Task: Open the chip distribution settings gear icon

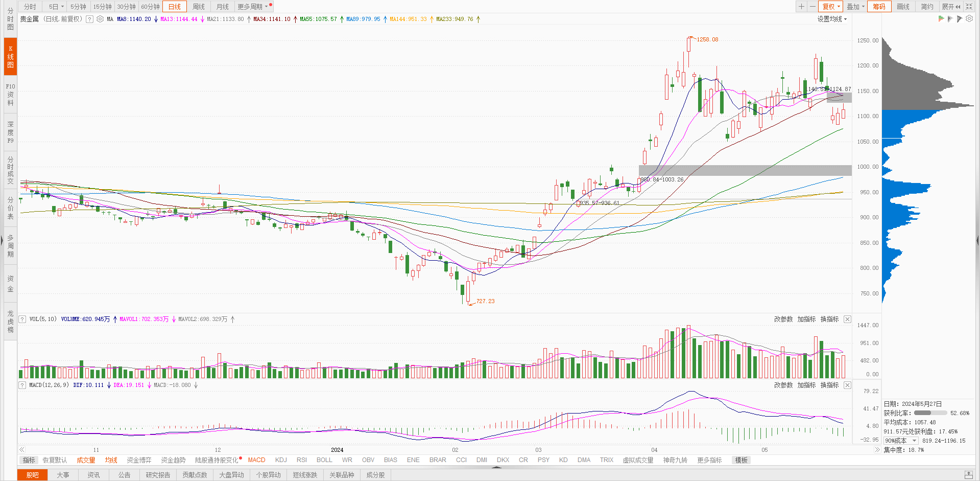Action: (x=969, y=18)
